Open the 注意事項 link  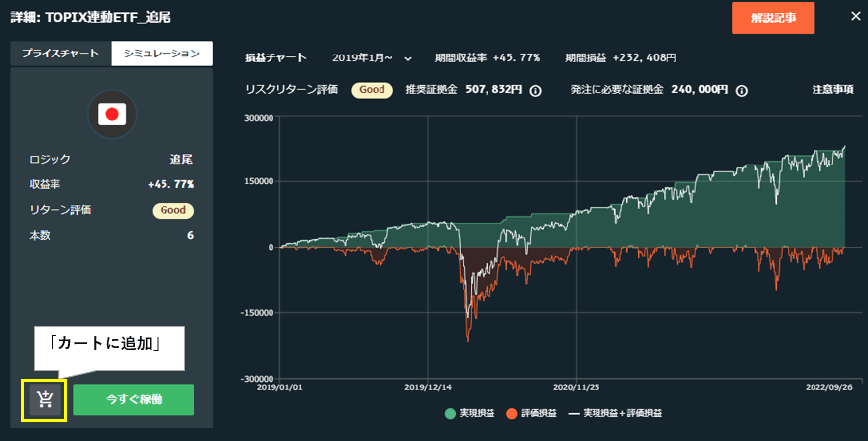(x=832, y=89)
